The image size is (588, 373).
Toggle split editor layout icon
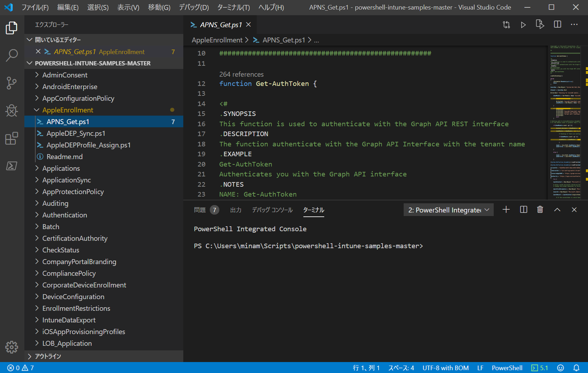(x=557, y=24)
